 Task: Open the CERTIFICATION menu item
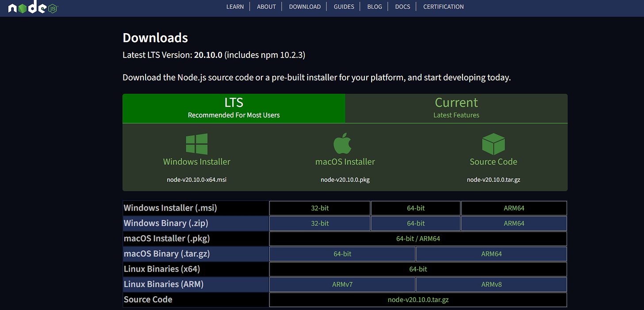point(443,7)
